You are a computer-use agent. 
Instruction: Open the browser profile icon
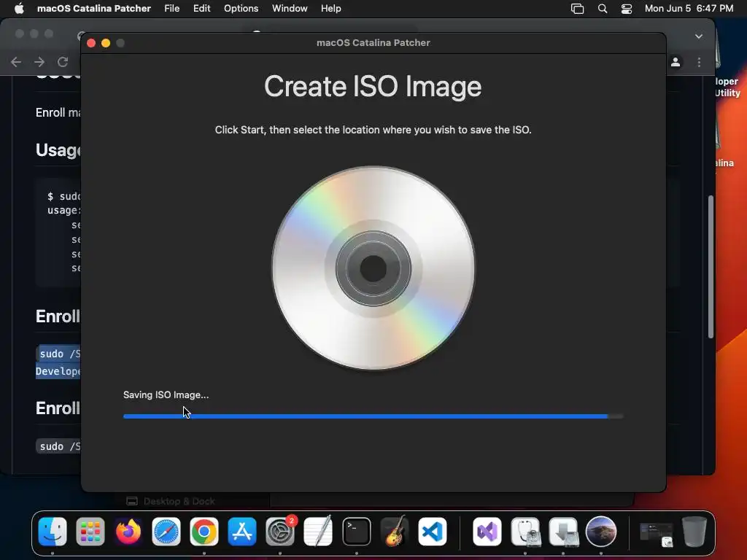(676, 62)
